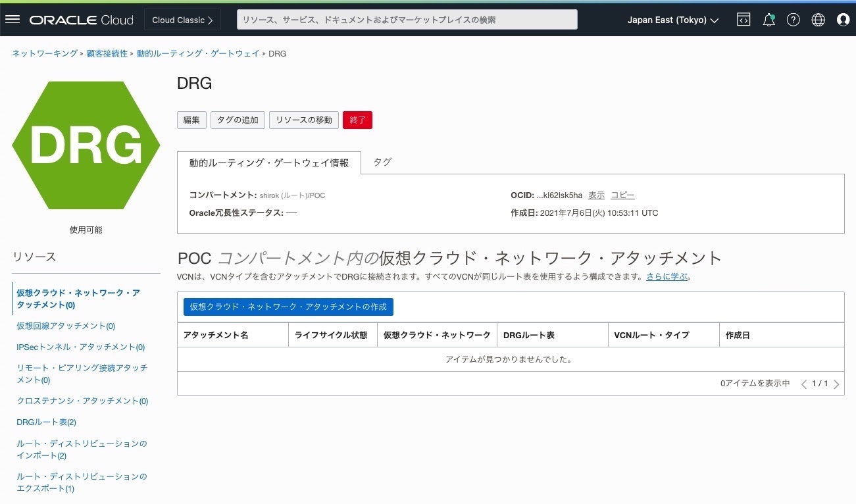856x504 pixels.
Task: Switch to the タグ tab
Action: click(382, 162)
